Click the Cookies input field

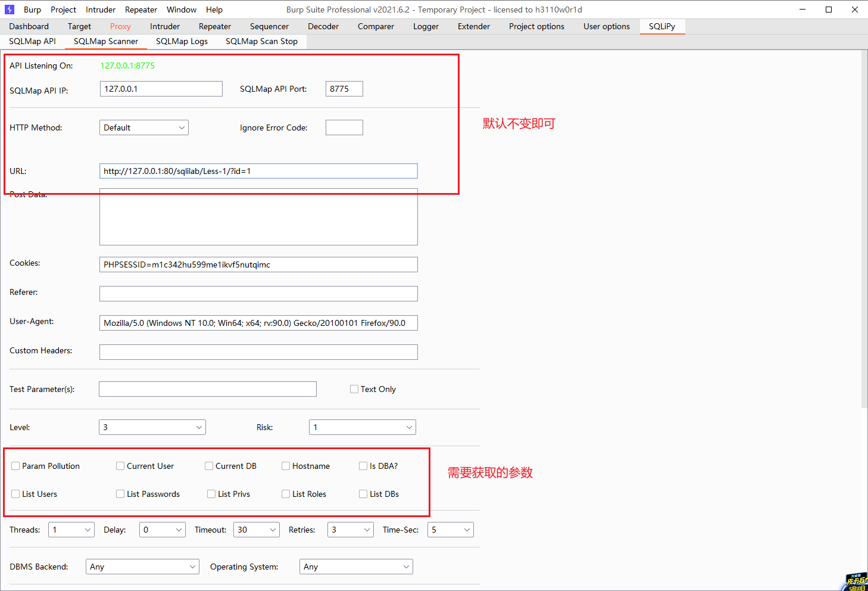258,265
